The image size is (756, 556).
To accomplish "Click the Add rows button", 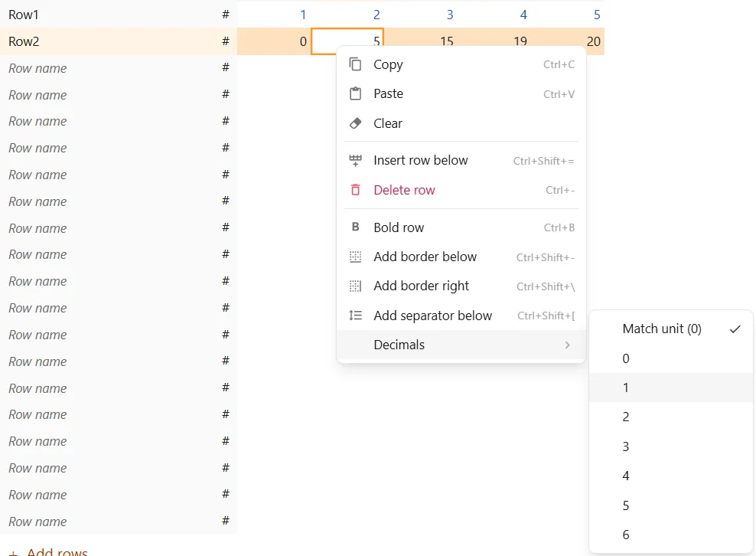I will click(x=48, y=551).
